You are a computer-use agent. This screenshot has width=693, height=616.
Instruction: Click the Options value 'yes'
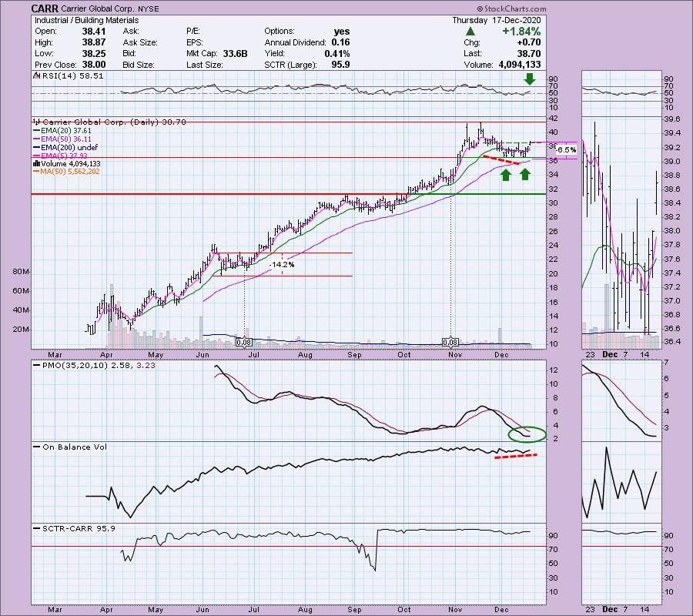342,32
